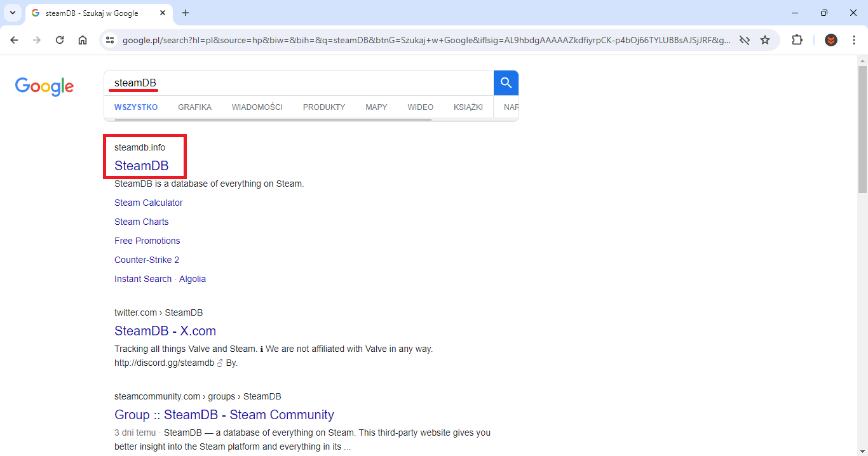868x456 pixels.
Task: Open a new browser tab
Action: [x=186, y=13]
